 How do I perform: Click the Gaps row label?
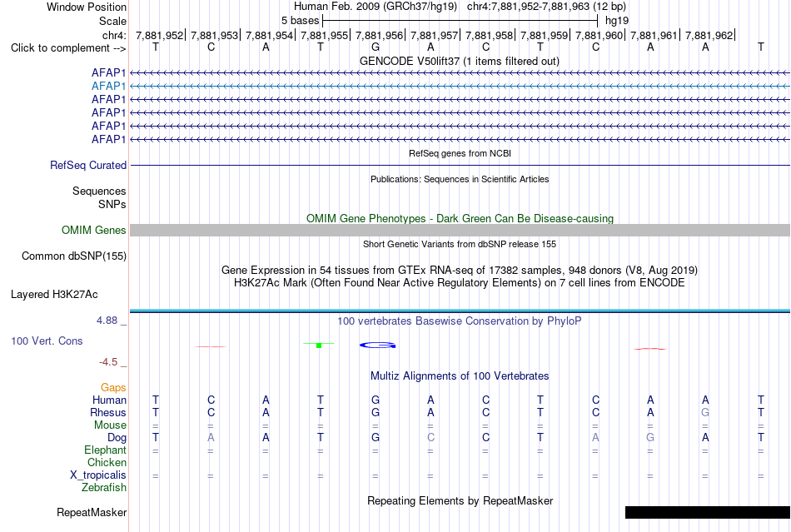[113, 387]
